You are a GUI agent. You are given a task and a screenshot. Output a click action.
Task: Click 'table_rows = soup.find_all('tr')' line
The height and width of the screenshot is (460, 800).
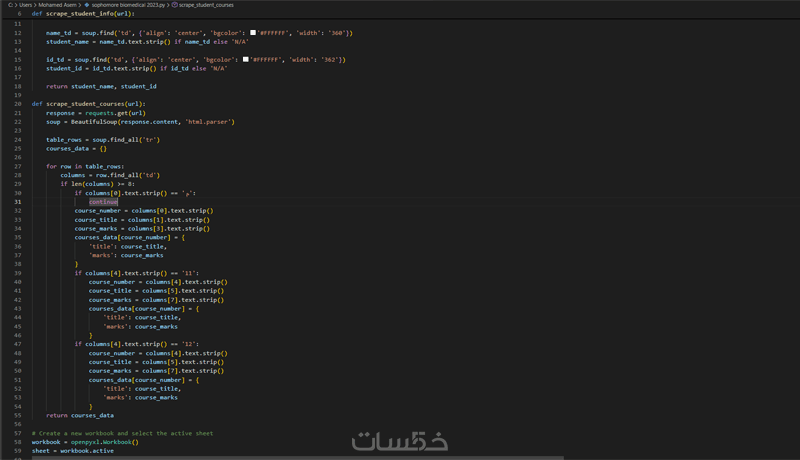[x=103, y=140]
